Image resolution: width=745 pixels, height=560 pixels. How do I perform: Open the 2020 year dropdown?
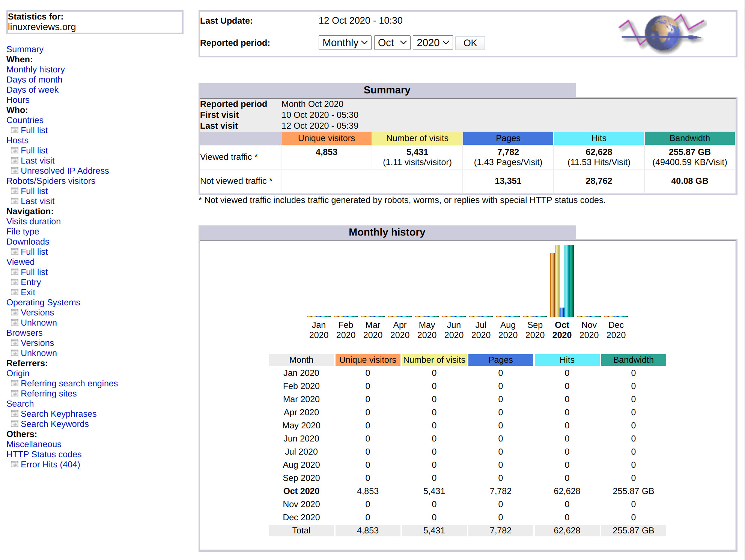(x=432, y=43)
